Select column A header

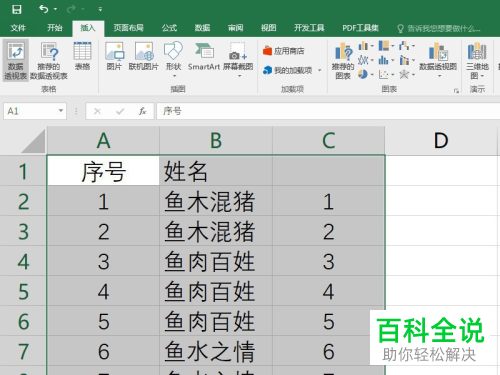point(103,140)
